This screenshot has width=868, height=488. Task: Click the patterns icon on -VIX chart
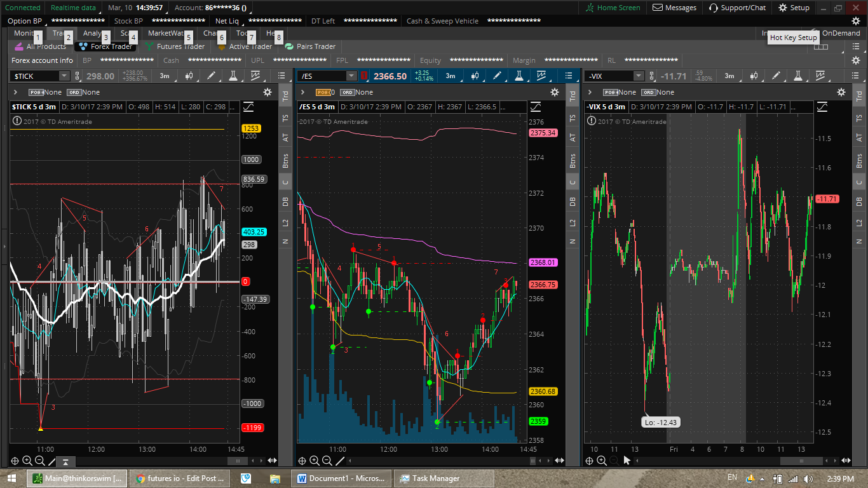[x=821, y=76]
